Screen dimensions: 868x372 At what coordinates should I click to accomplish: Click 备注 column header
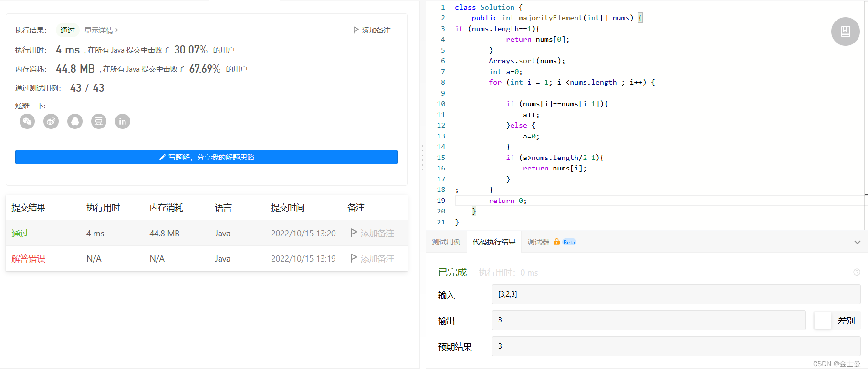pyautogui.click(x=356, y=208)
